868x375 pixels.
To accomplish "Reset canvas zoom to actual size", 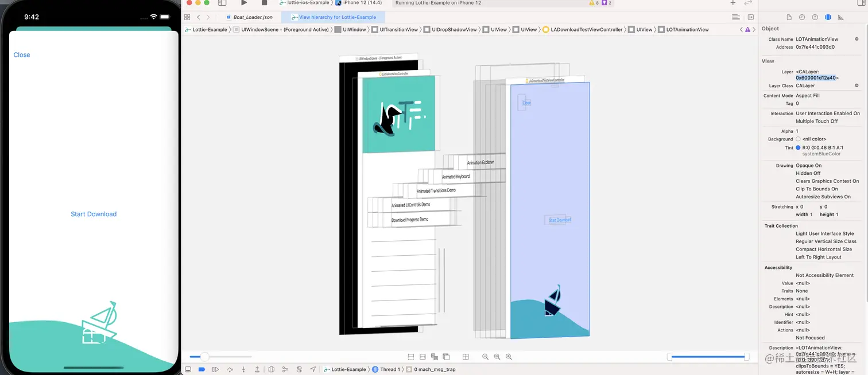I will 497,357.
